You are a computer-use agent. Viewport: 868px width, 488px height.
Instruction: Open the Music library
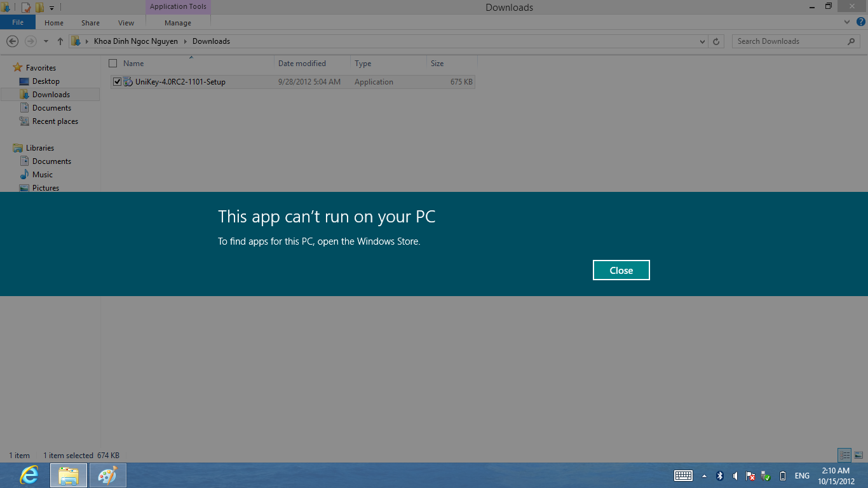point(43,175)
